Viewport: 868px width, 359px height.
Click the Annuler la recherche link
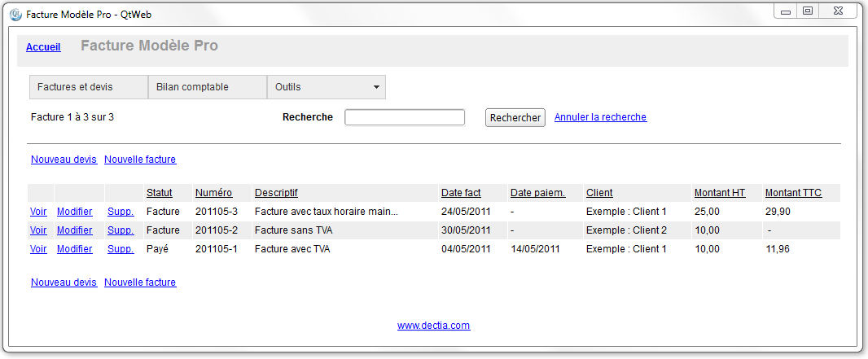(x=600, y=117)
